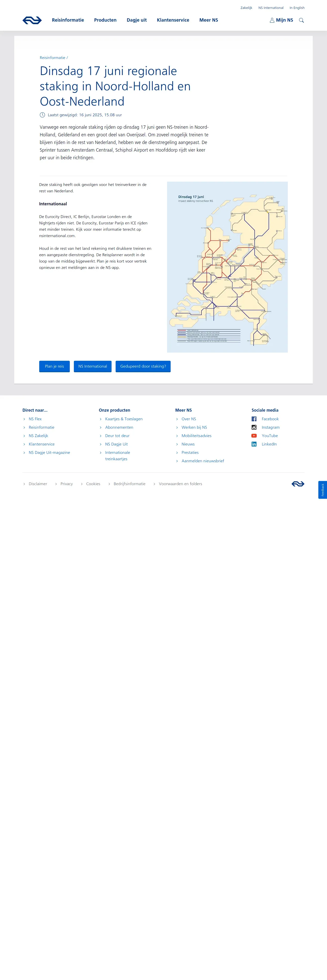The height and width of the screenshot is (980, 327).
Task: Click the NS logo in the header
Action: [x=32, y=20]
